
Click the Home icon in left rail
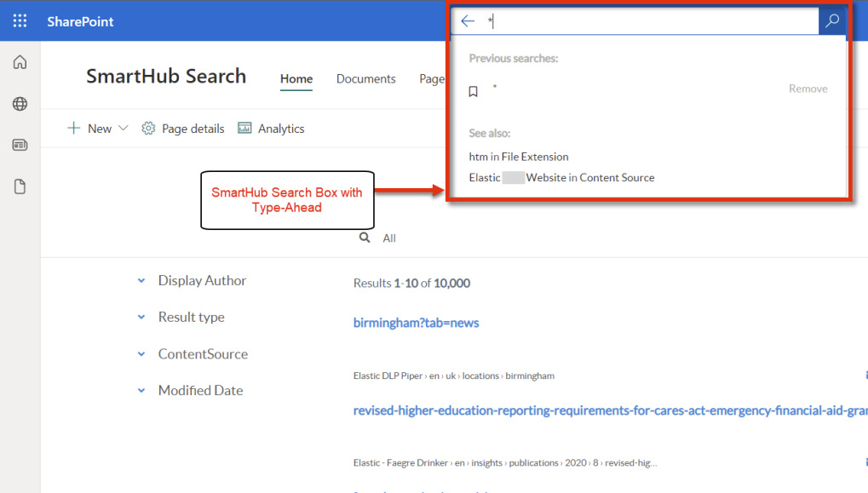point(20,62)
